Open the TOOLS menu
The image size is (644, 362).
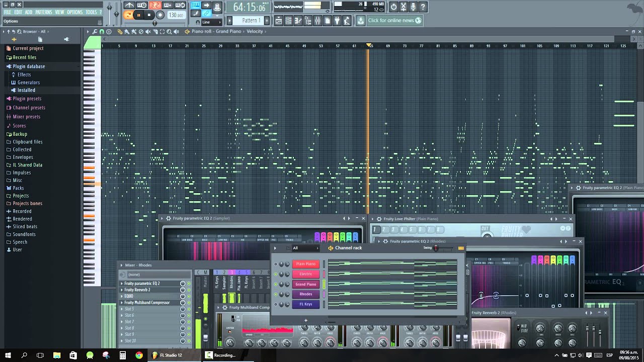[x=91, y=12]
